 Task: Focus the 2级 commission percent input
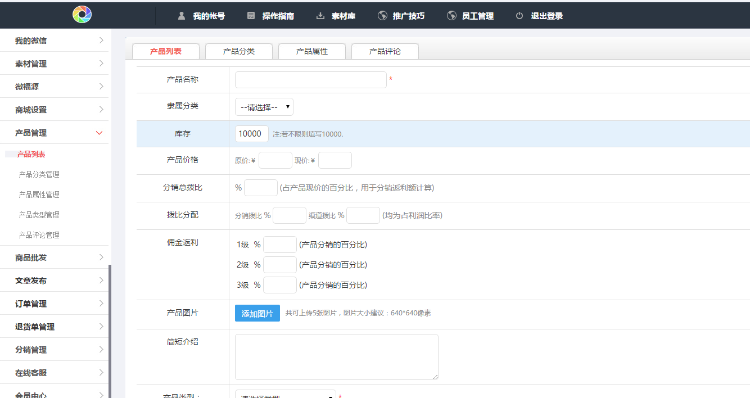[x=280, y=265]
